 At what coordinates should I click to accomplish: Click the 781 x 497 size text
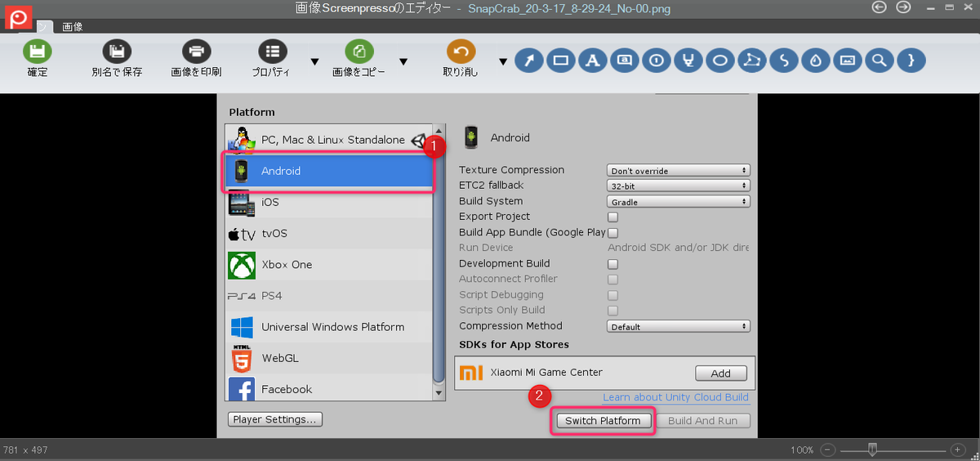pos(25,450)
